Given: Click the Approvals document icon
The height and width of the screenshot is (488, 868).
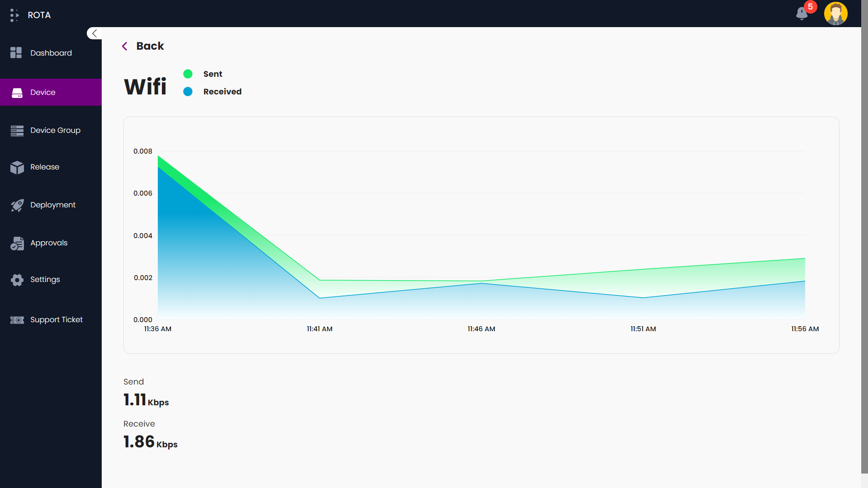Looking at the screenshot, I should [x=17, y=243].
